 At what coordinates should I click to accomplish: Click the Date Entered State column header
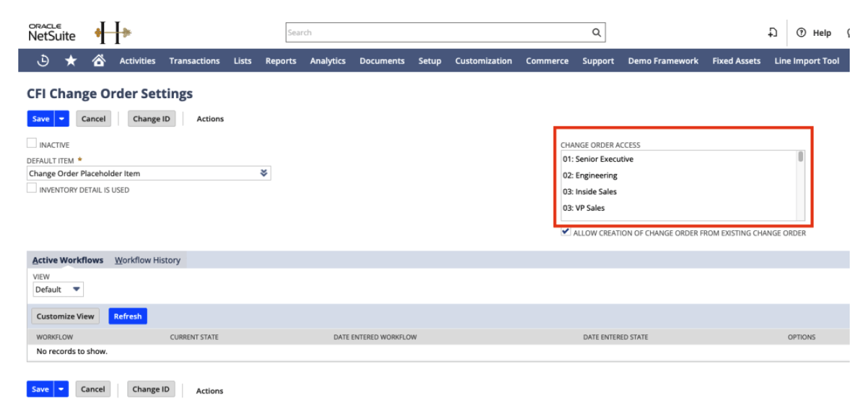pos(615,337)
